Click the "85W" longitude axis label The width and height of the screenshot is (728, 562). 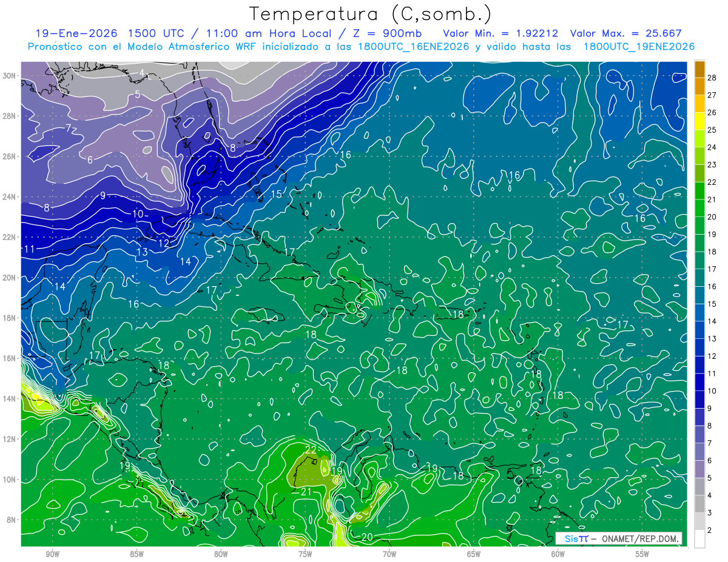[x=136, y=554]
